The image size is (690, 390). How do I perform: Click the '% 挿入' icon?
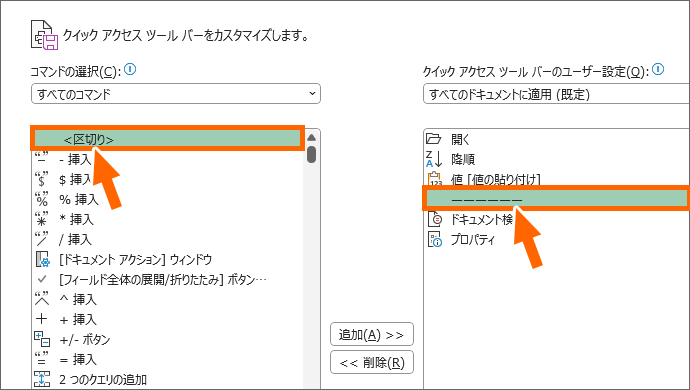coord(42,199)
